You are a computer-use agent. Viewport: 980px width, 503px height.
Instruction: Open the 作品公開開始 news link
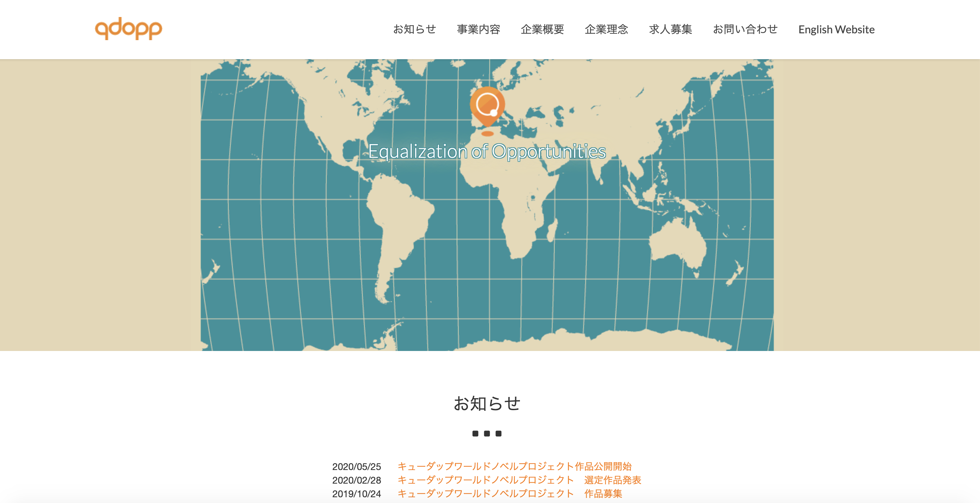point(514,466)
